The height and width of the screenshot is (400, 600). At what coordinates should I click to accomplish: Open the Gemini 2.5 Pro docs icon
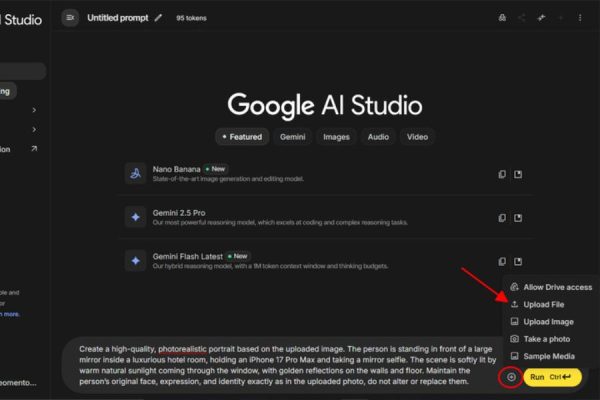tap(518, 217)
